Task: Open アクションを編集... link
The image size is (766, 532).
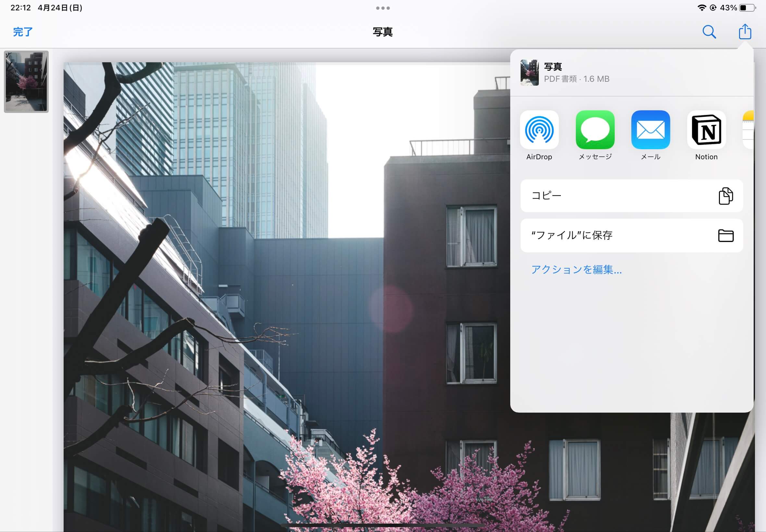Action: (576, 269)
